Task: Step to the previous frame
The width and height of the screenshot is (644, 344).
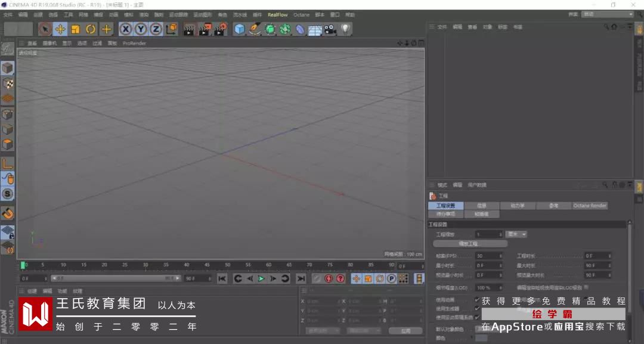Action: point(250,279)
